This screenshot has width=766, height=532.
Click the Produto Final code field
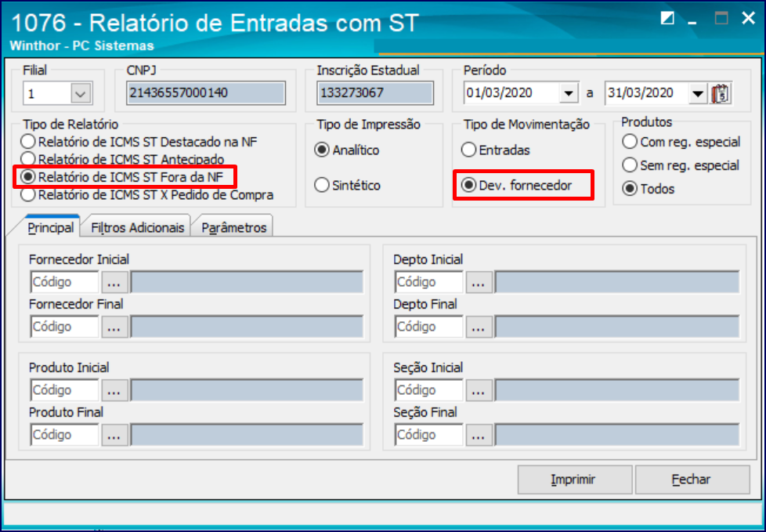click(64, 434)
